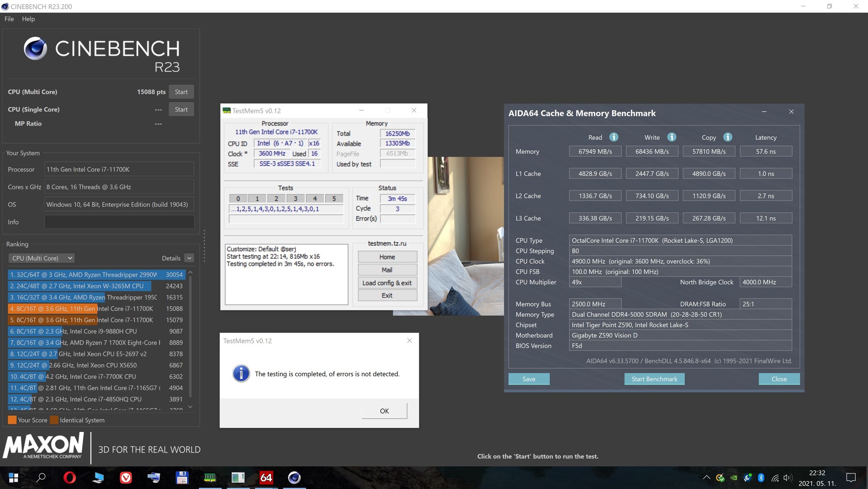The image size is (868, 489).
Task: Select ranking entry Ryzen 7 1700X 8889
Action: point(97,343)
